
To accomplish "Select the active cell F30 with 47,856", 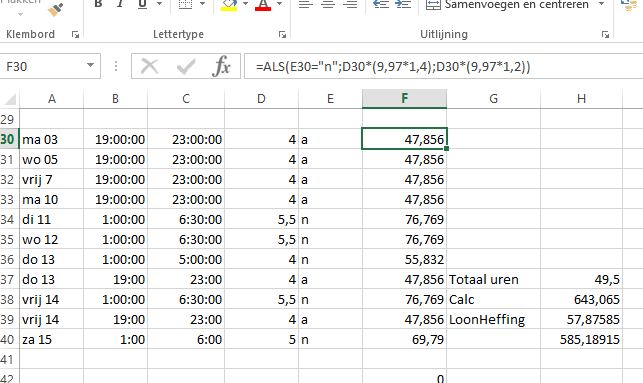I will coord(404,139).
